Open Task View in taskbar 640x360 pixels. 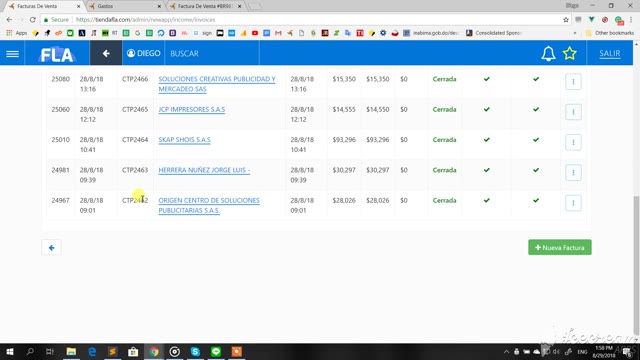50,351
